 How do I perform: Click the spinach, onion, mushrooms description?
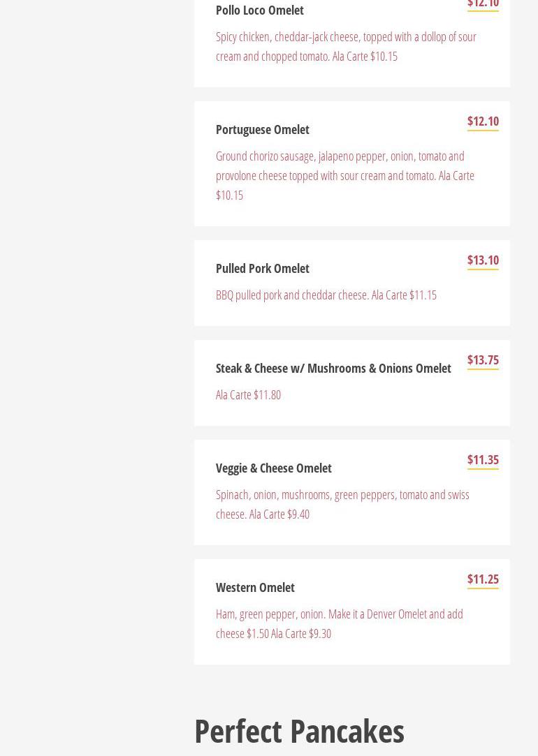(342, 504)
